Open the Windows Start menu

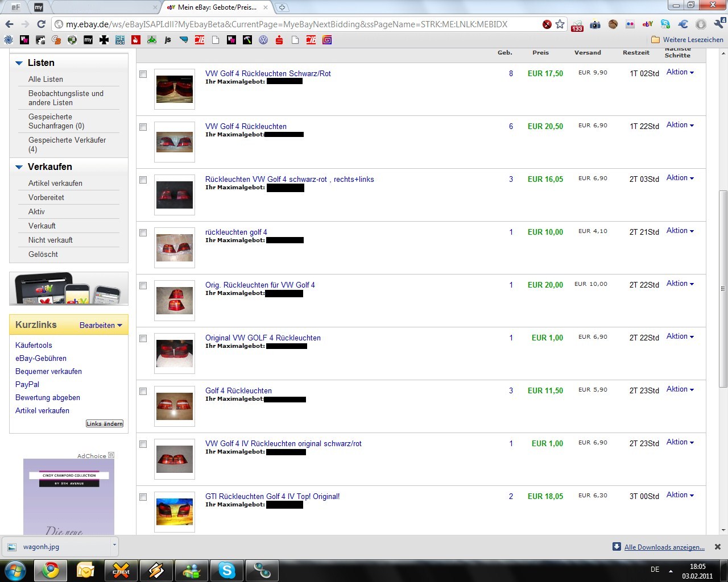15,571
